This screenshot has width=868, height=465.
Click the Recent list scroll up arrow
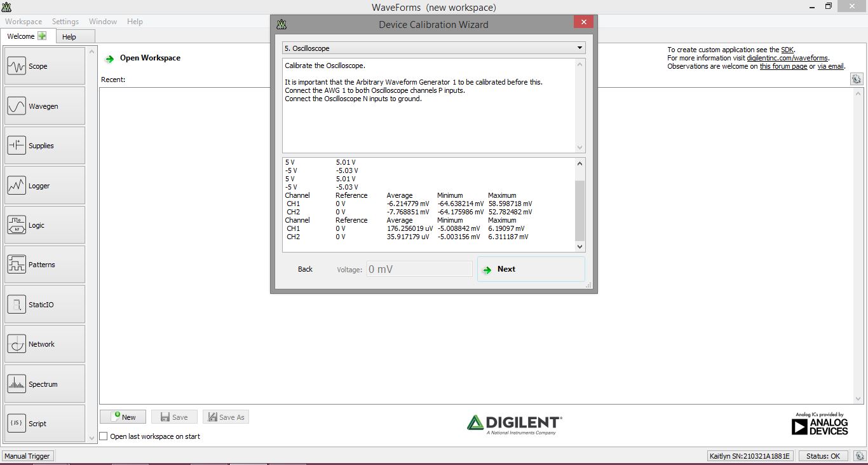[x=858, y=93]
